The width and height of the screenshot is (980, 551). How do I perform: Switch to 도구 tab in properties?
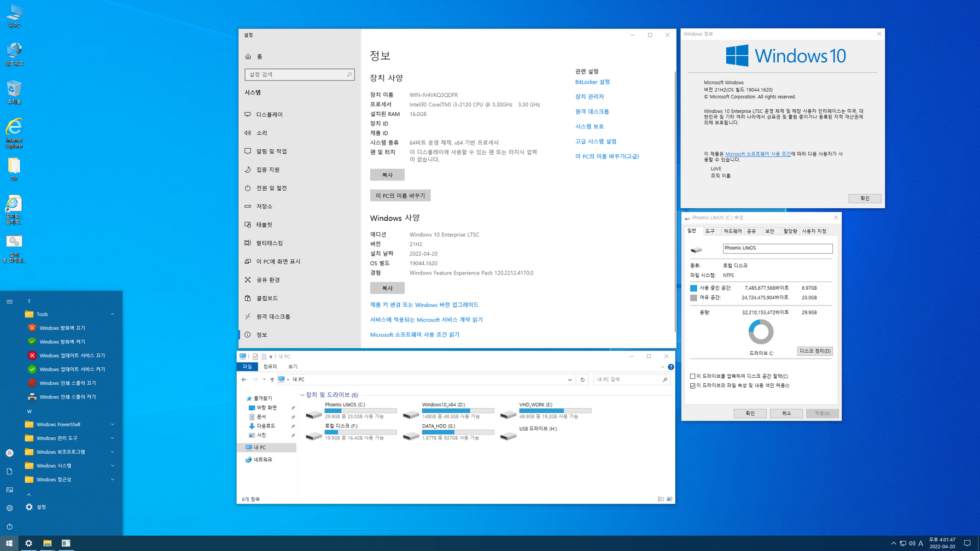710,231
